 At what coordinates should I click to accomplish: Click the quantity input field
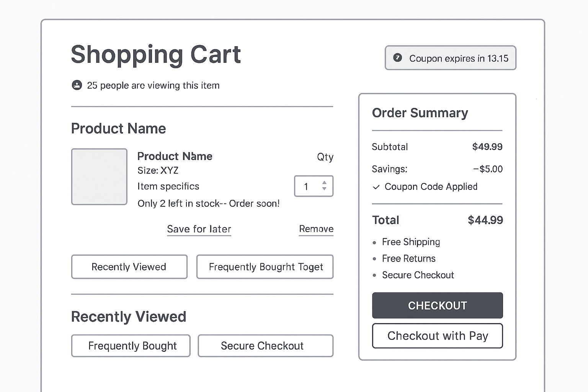tap(307, 186)
